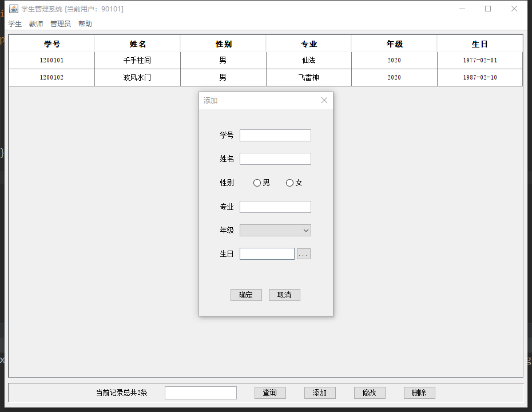Viewport: 532px width, 412px height.
Task: Close the 学生管理系统 main window
Action: [x=514, y=9]
